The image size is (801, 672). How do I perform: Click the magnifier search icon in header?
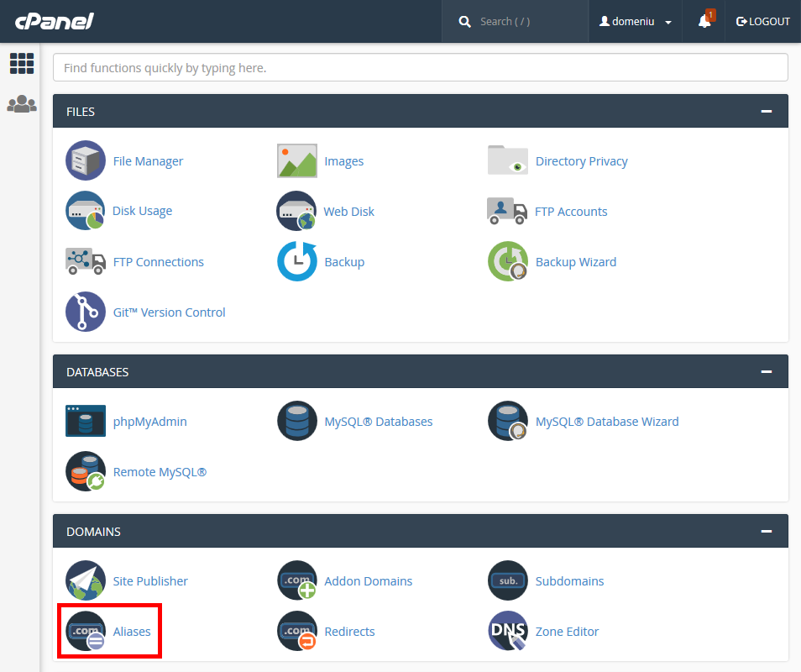(464, 22)
